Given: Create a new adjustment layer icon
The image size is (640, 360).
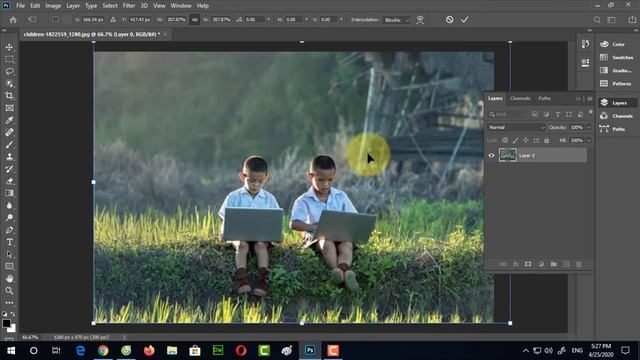Looking at the screenshot, I should 541,264.
